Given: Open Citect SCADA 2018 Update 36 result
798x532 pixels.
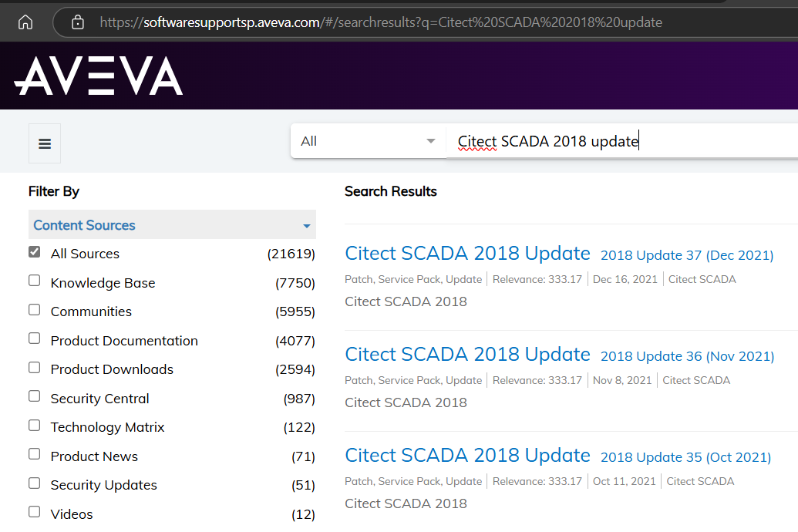Looking at the screenshot, I should click(x=467, y=354).
